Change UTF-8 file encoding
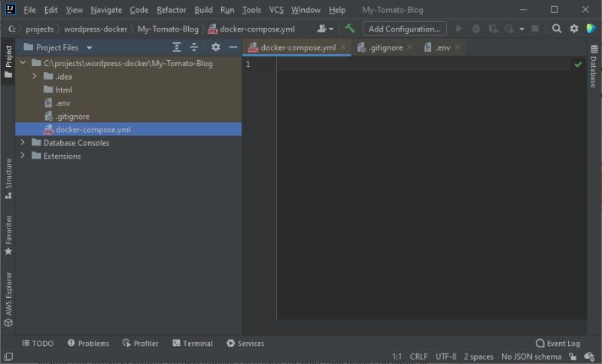The height and width of the screenshot is (364, 602). pyautogui.click(x=445, y=356)
